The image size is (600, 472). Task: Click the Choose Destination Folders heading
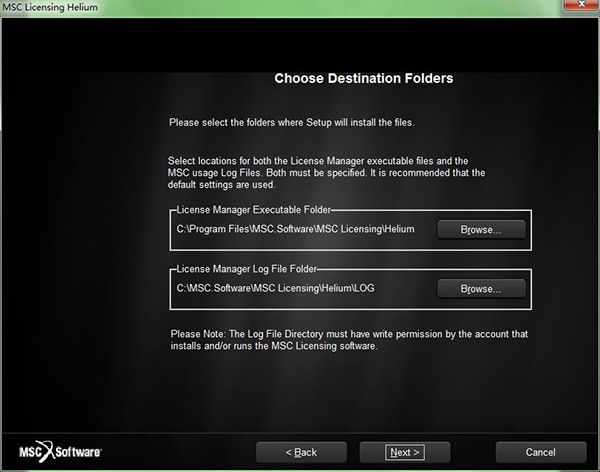364,78
